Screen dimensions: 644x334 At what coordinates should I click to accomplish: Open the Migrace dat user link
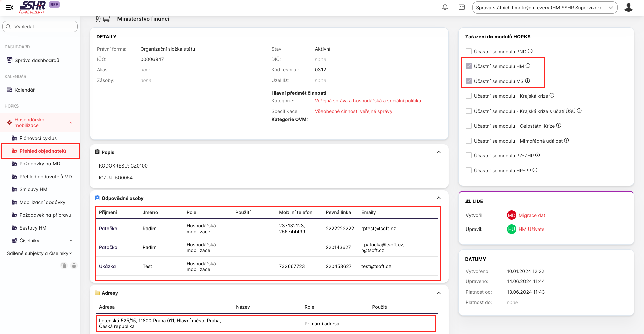(532, 215)
